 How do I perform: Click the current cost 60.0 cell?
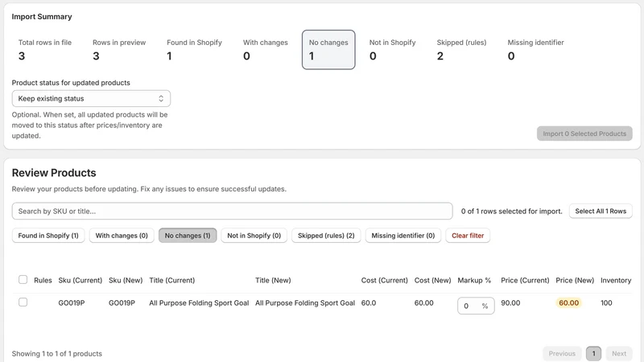tap(369, 303)
